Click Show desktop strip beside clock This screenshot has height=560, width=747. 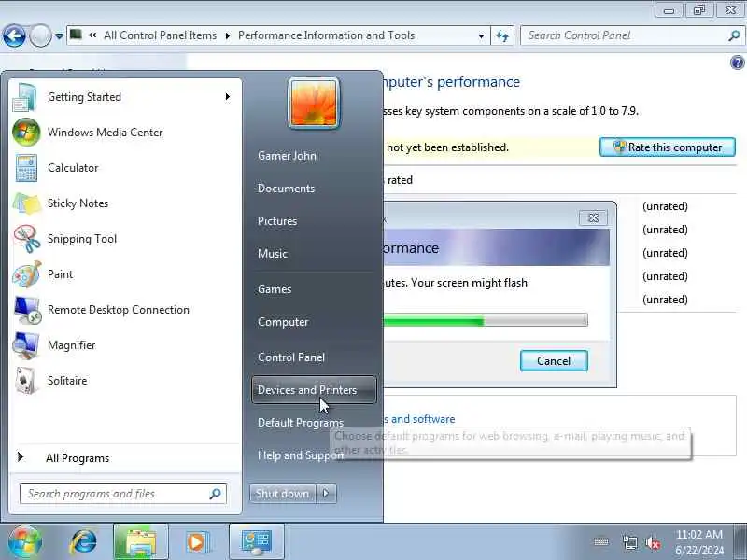click(x=740, y=541)
